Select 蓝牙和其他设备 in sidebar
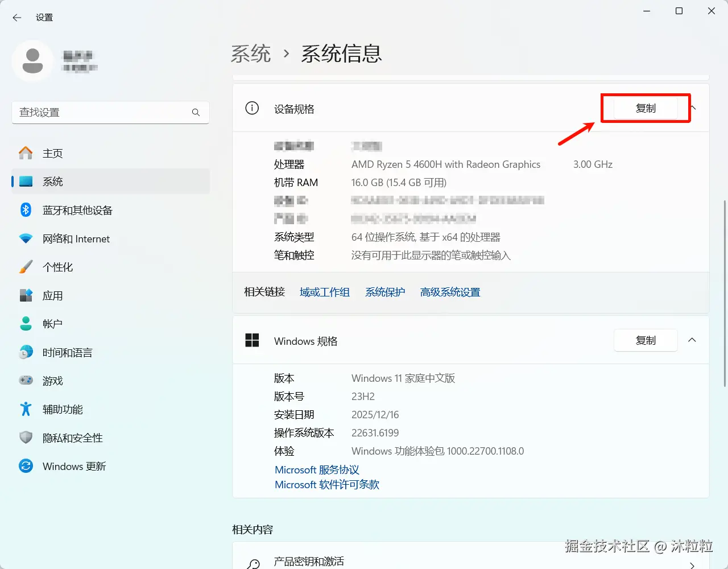 pos(110,210)
